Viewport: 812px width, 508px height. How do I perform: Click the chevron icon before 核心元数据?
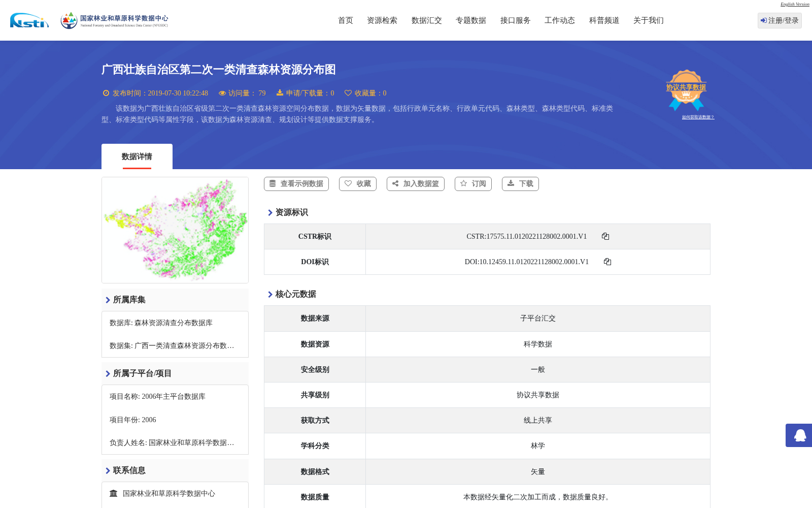270,294
